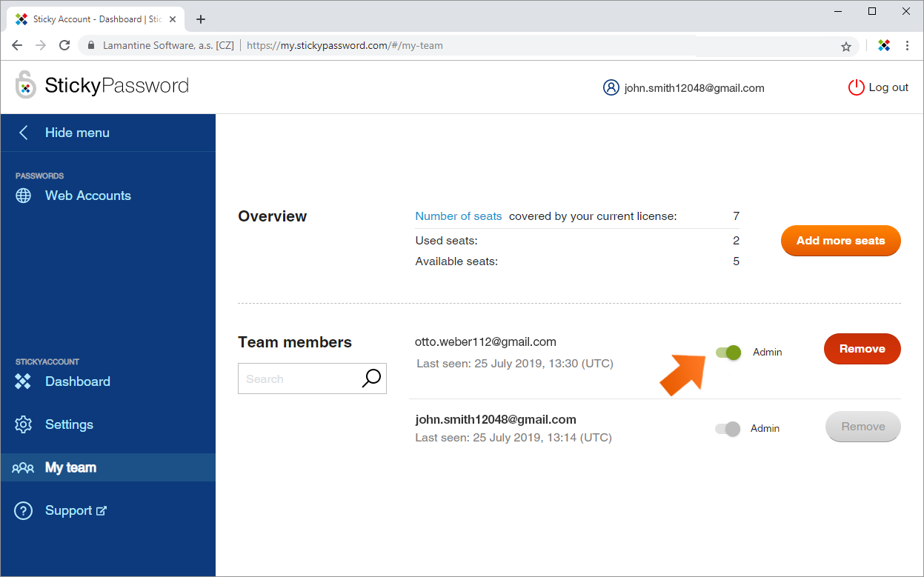Click the user account avatar icon

(611, 87)
